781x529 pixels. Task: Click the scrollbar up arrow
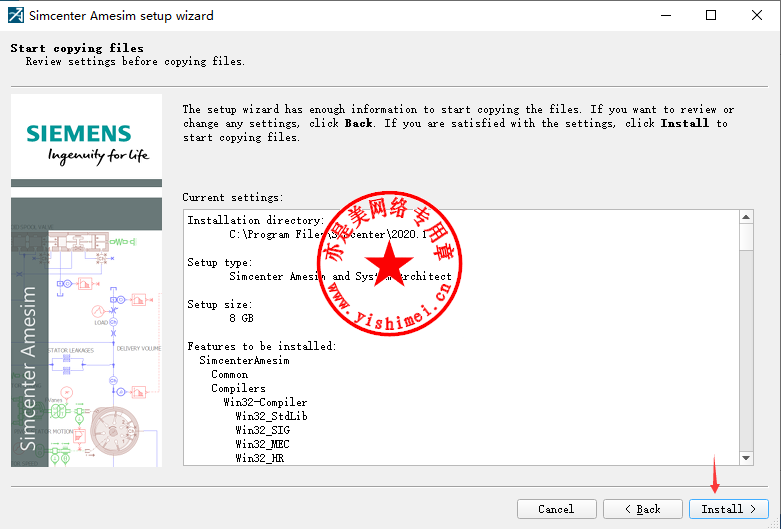(746, 217)
